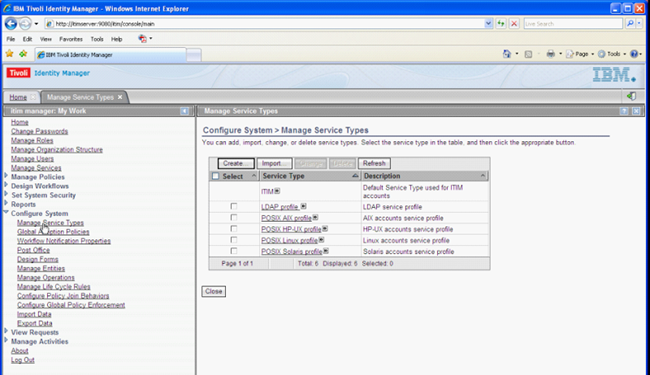Tick the select-all checkbox in Select header
This screenshot has height=375, width=650.
(x=216, y=176)
